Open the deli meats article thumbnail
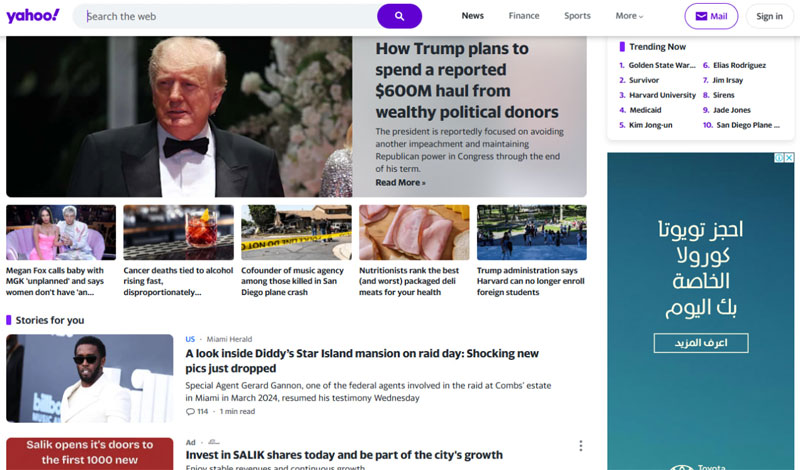Viewport: 800px width, 470px height. tap(414, 233)
